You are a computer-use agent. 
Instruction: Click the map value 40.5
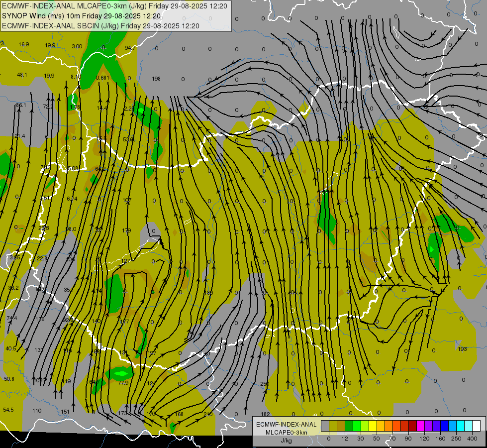coord(11,348)
